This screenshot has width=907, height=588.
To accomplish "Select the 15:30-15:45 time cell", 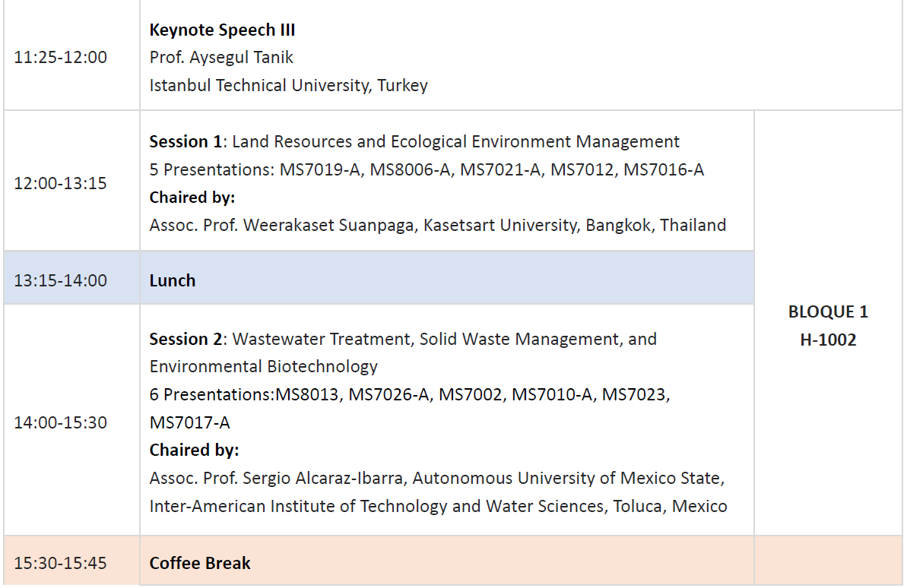I will [x=60, y=564].
